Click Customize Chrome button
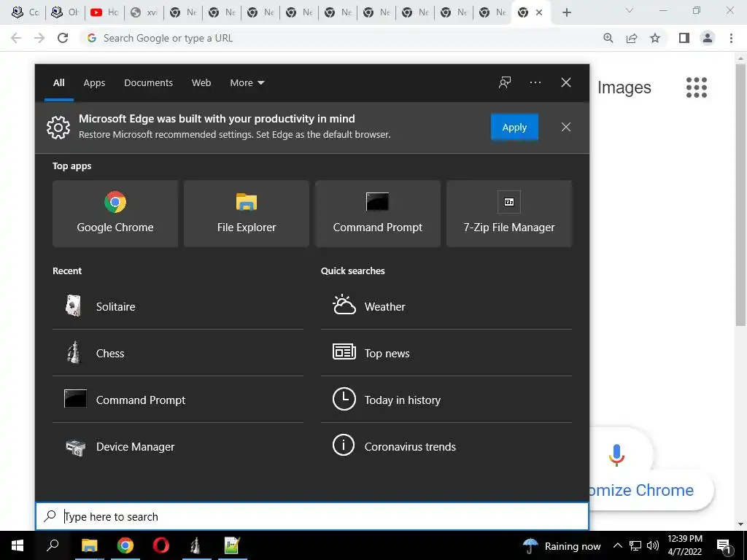This screenshot has height=560, width=747. point(651,490)
